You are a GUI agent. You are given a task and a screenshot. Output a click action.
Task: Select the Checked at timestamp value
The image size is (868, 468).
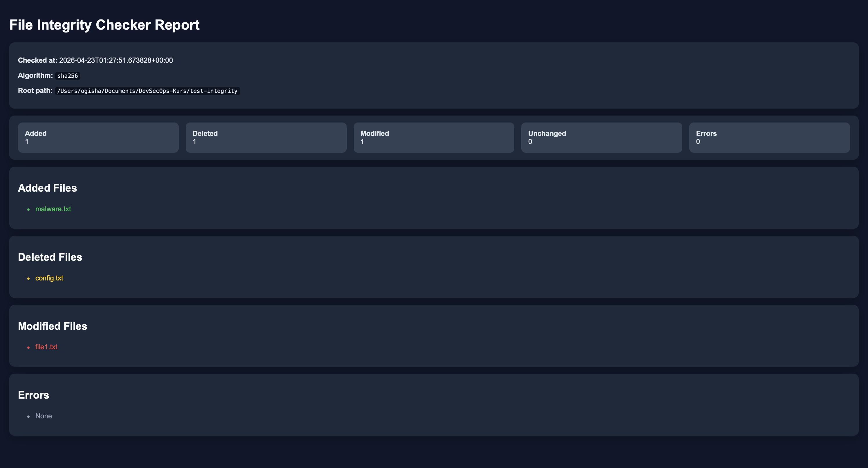116,60
